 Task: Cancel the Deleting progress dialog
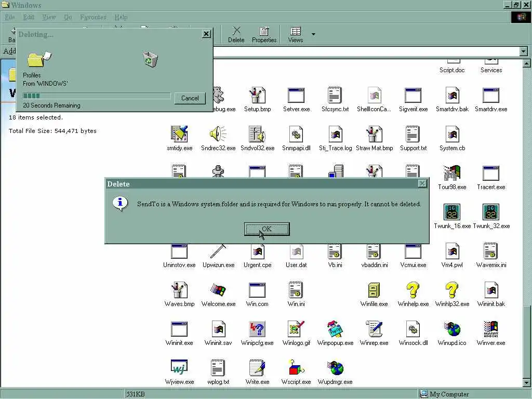pyautogui.click(x=190, y=98)
